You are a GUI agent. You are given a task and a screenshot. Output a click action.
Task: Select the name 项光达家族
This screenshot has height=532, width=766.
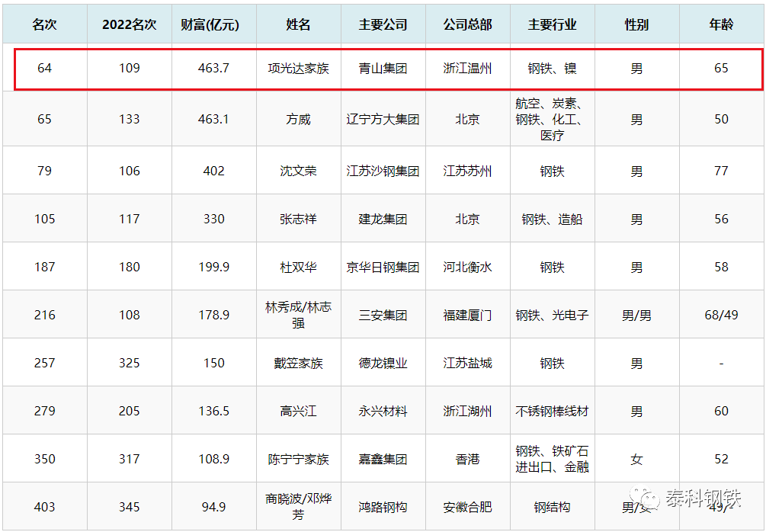coord(299,69)
